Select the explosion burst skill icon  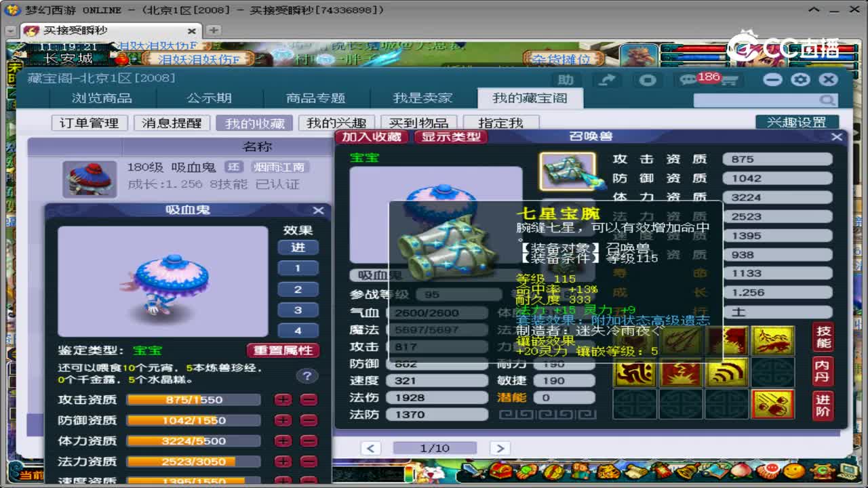click(680, 372)
